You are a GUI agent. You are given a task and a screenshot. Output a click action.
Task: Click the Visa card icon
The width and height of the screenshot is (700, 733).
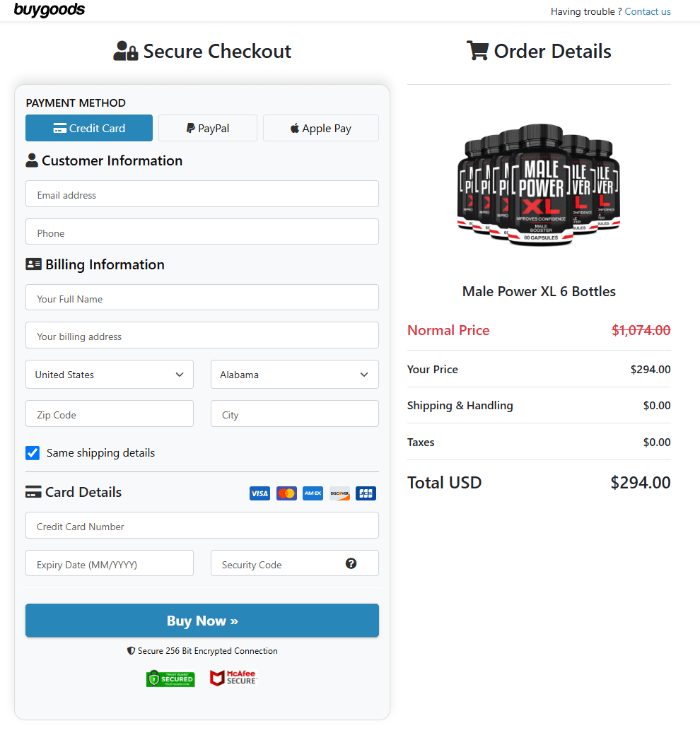click(259, 493)
